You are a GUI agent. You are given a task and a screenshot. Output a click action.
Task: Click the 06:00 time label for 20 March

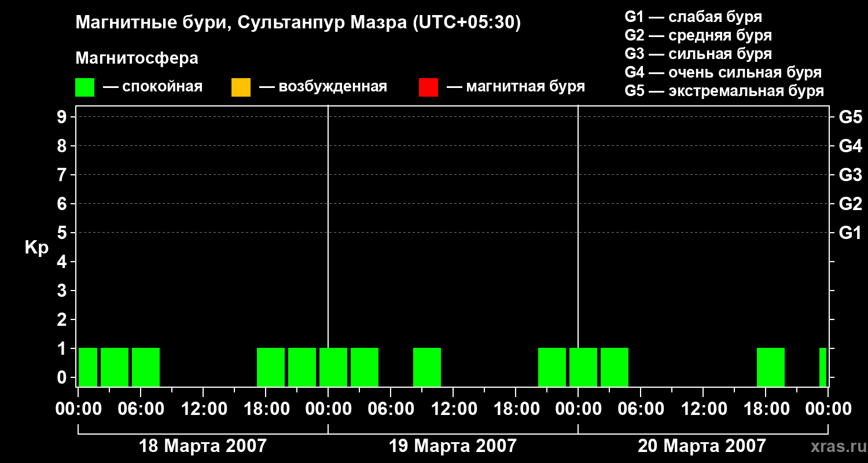coord(641,409)
